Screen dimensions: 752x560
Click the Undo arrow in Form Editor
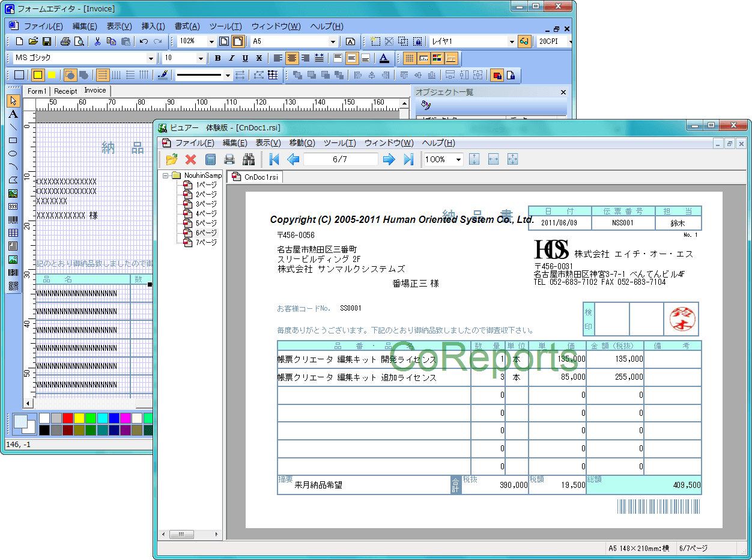tap(144, 41)
